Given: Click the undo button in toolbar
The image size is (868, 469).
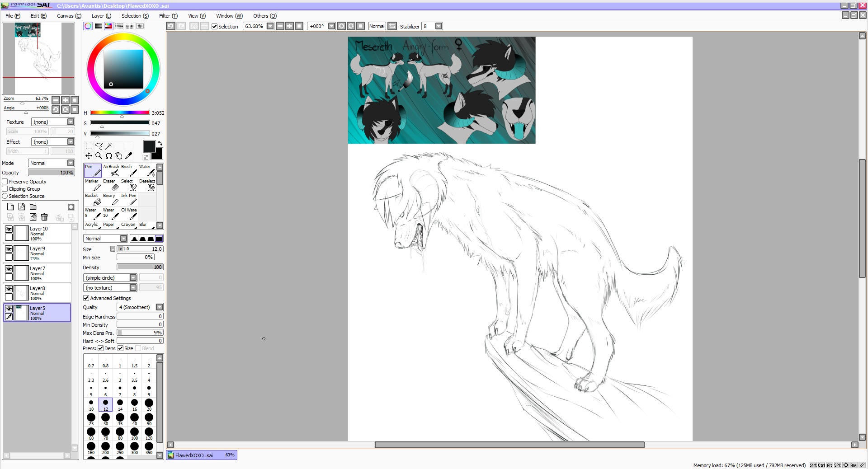Looking at the screenshot, I should click(170, 26).
